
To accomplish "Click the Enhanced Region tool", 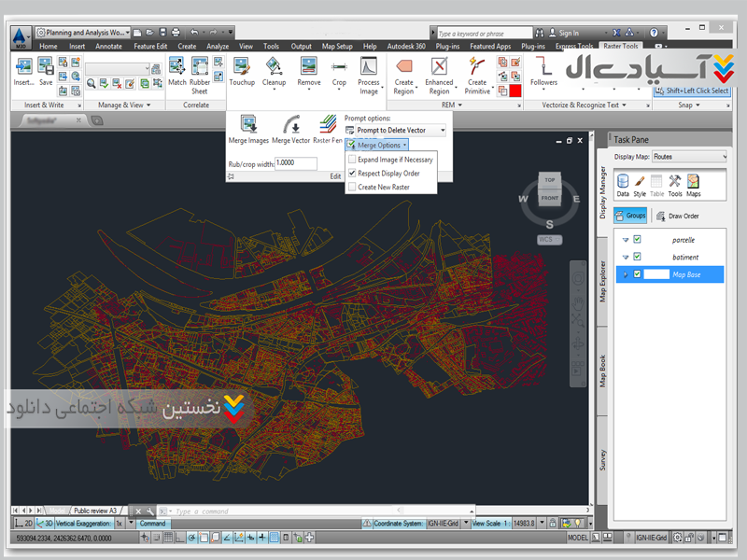I will pyautogui.click(x=439, y=67).
